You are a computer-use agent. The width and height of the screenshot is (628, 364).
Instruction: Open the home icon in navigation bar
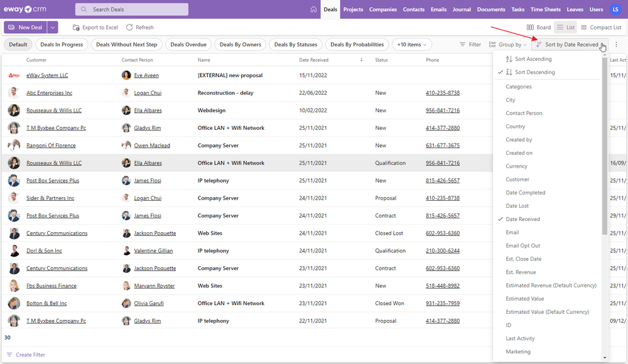(313, 9)
